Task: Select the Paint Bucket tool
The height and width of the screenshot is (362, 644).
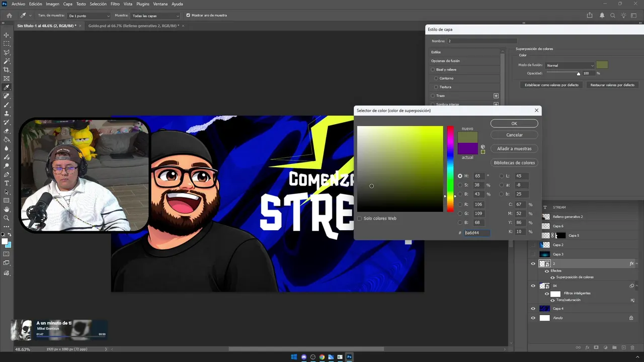Action: tap(7, 140)
